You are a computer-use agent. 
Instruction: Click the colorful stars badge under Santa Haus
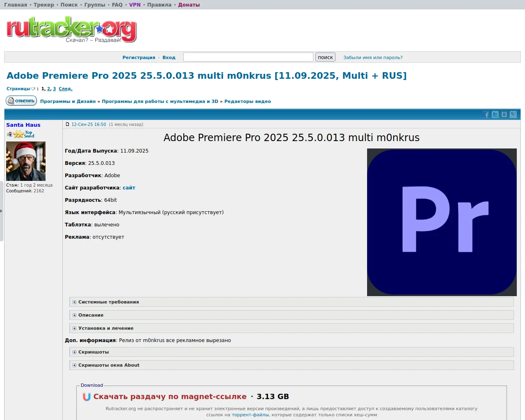point(9,134)
